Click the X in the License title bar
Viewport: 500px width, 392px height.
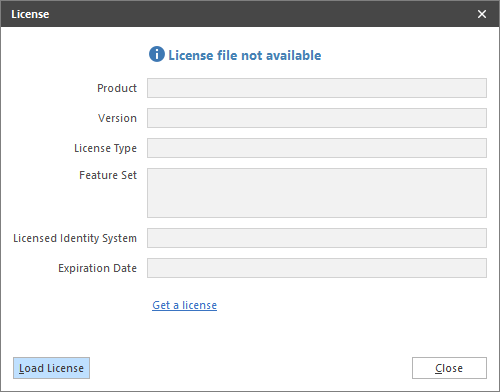482,14
